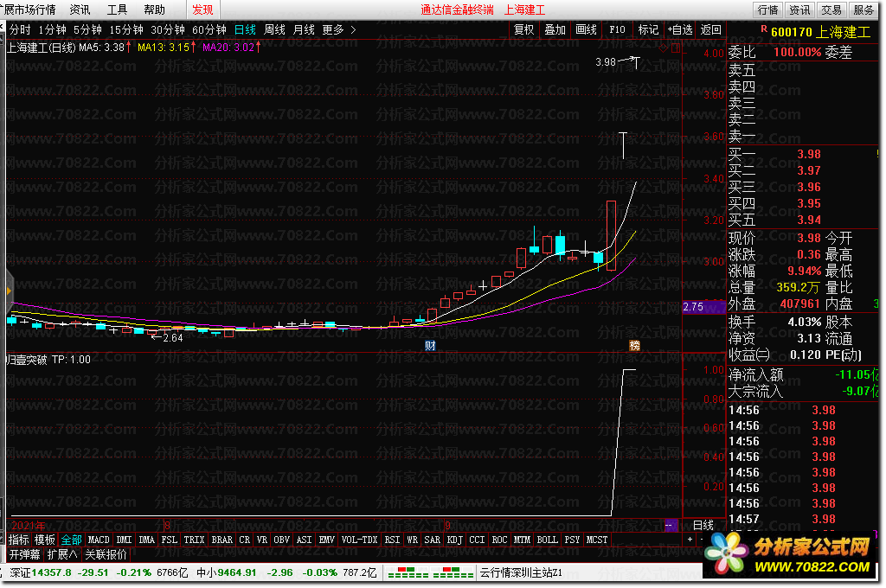Click the MA5: 3.38 legend label
Viewport: 886px width, 588px height.
[102, 48]
